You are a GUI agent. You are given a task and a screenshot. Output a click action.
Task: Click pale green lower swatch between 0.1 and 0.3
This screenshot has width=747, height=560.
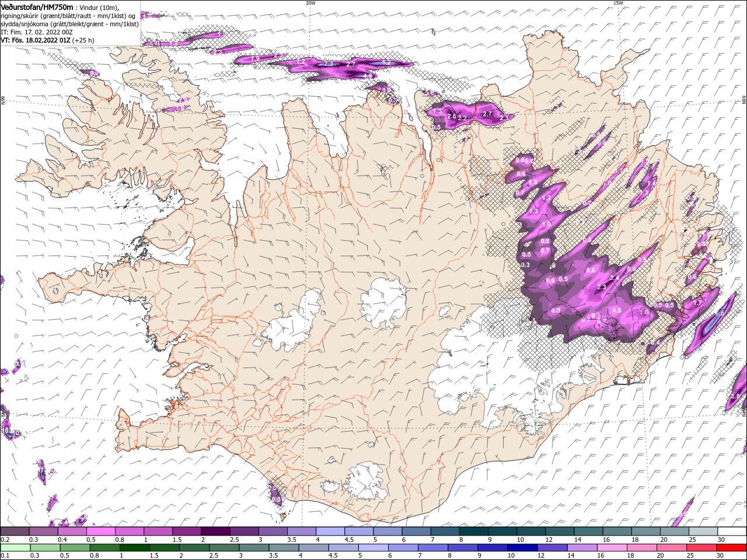pos(15,547)
